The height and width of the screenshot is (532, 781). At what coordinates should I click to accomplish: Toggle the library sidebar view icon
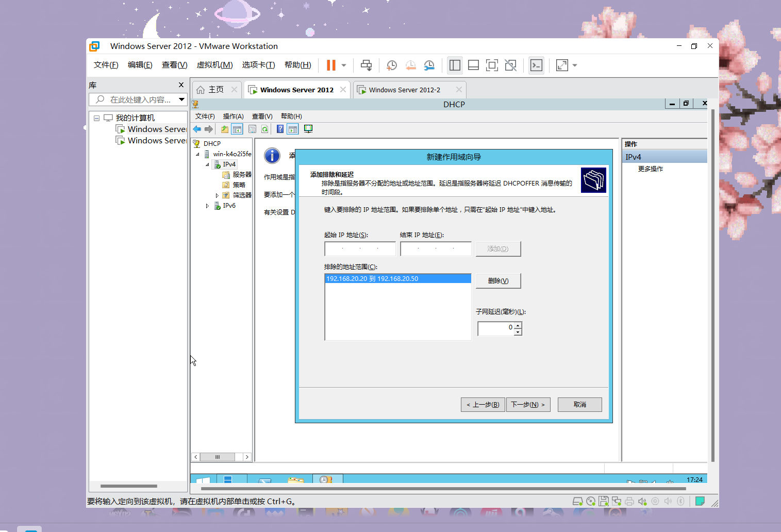(x=455, y=65)
